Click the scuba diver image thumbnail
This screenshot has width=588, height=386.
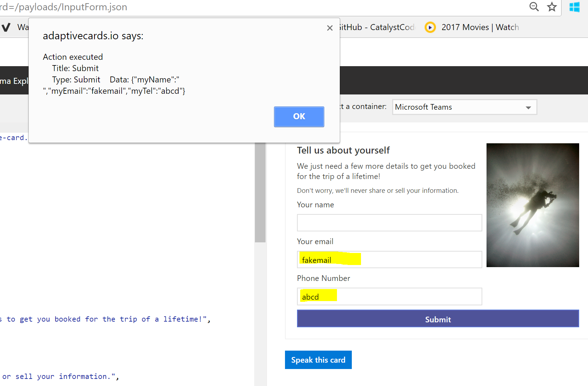(x=532, y=205)
